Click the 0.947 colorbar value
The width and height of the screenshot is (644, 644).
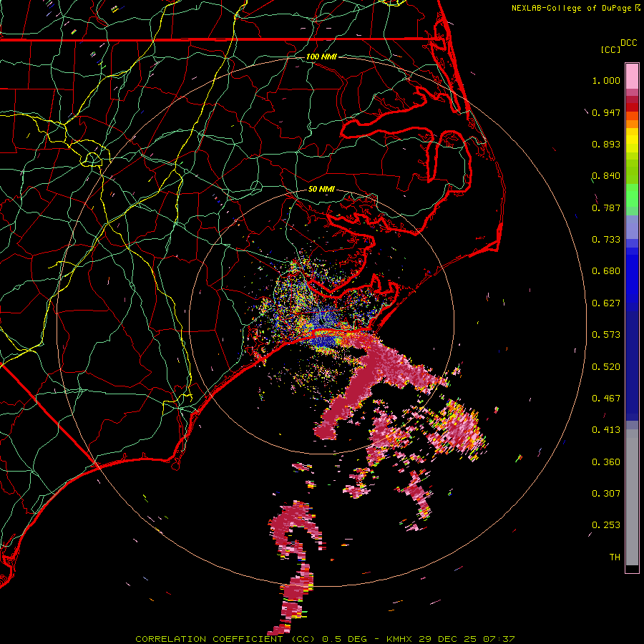tap(606, 112)
